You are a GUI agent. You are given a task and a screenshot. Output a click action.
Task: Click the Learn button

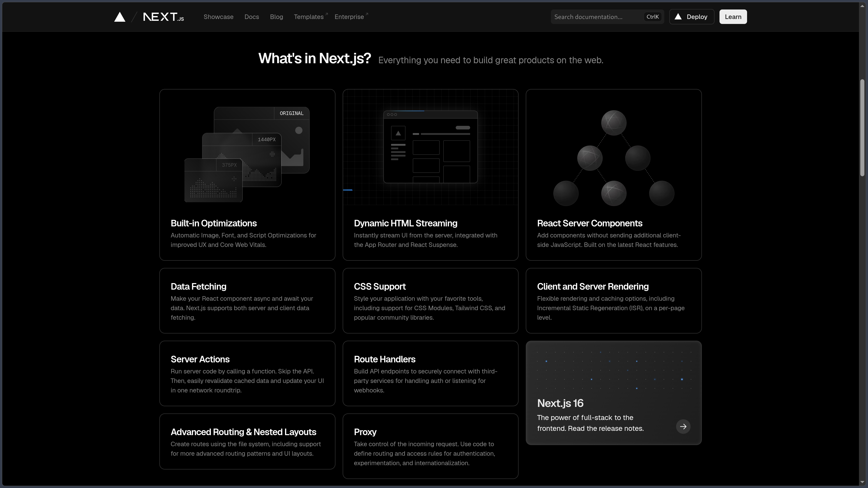[733, 17]
